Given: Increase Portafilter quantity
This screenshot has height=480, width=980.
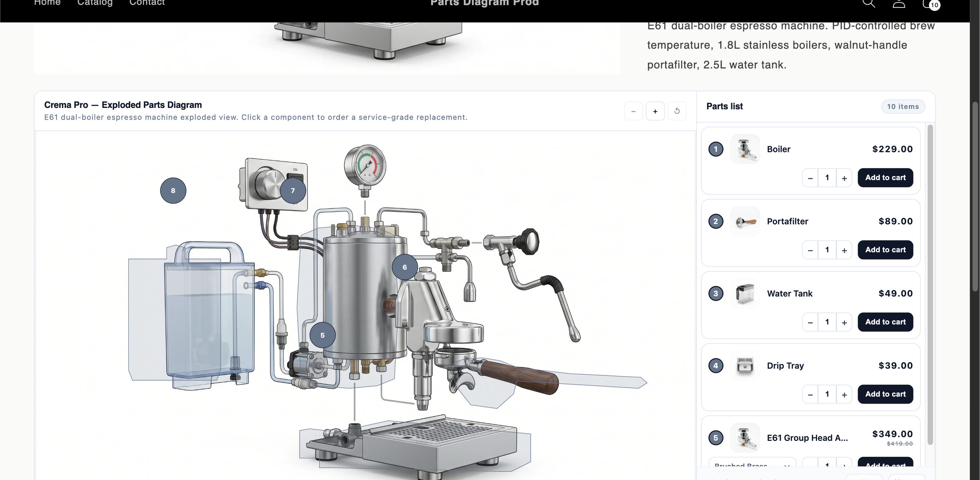Looking at the screenshot, I should (x=844, y=250).
